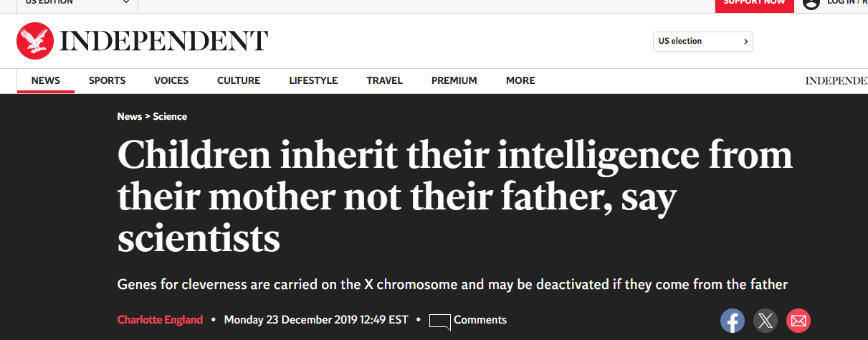Open the More menu in navigation

[x=520, y=80]
